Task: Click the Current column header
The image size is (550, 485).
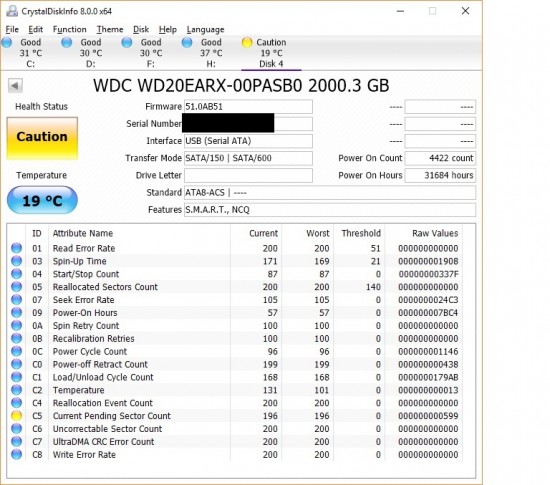Action: click(x=263, y=233)
